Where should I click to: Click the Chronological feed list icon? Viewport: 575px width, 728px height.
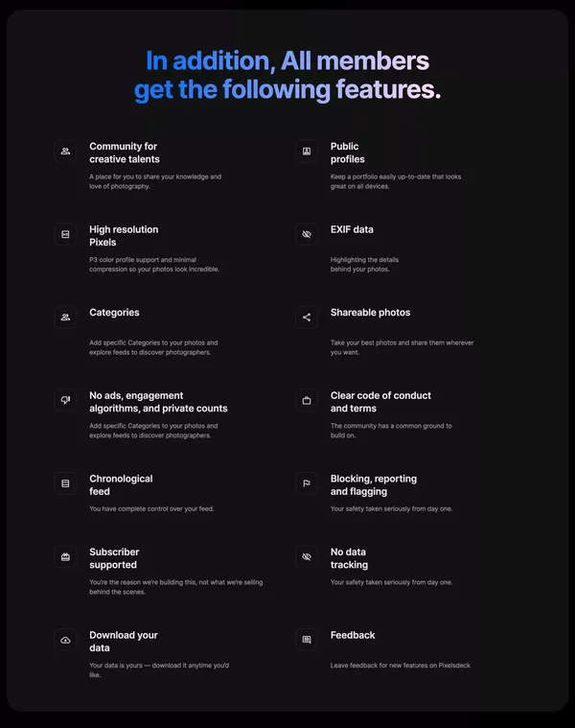click(65, 483)
